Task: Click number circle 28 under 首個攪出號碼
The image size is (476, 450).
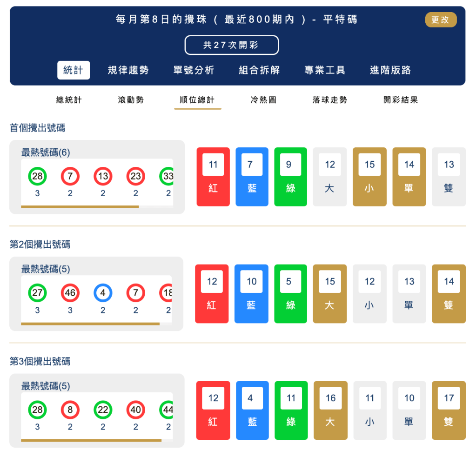Action: (x=37, y=176)
